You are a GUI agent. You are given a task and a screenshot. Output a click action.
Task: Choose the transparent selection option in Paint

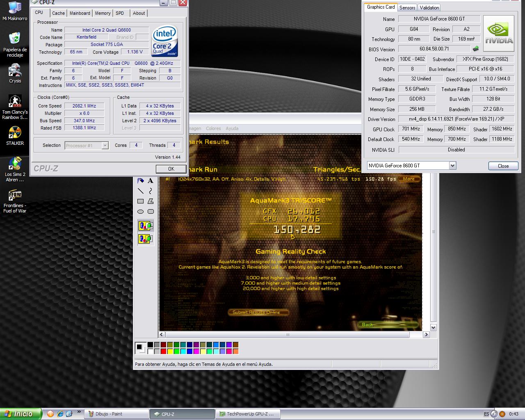click(146, 238)
